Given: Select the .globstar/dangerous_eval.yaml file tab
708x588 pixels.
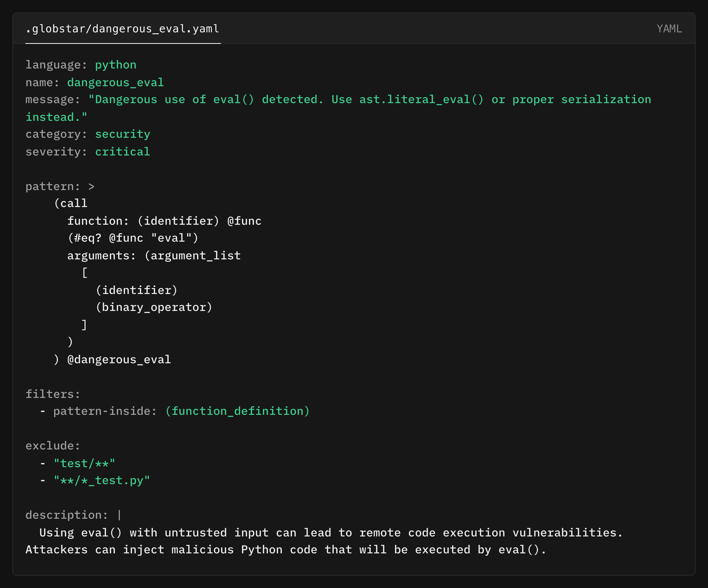Looking at the screenshot, I should tap(123, 29).
